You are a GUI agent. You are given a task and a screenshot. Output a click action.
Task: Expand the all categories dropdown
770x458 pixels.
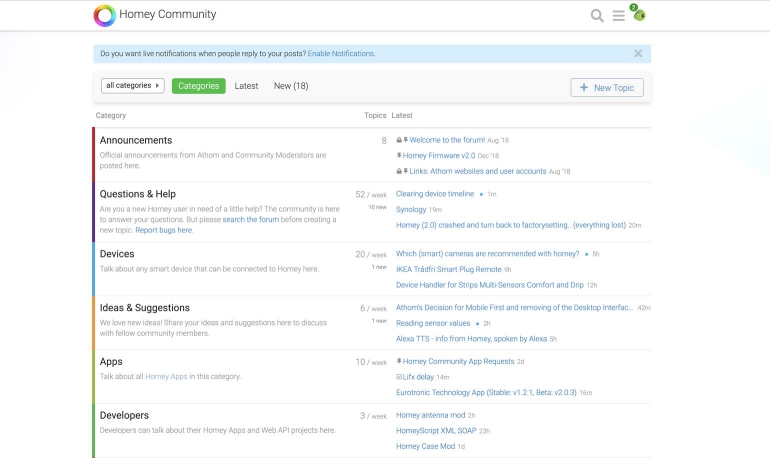[132, 86]
